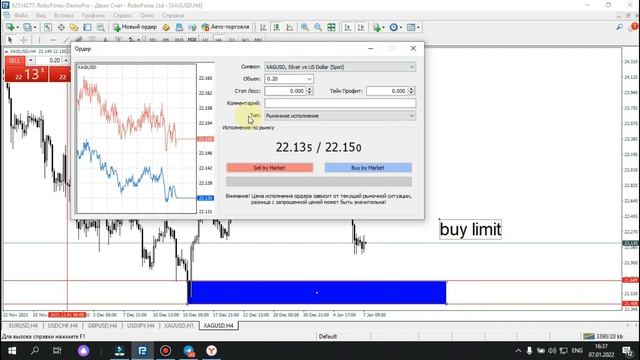Select the crosshair tool

[24, 40]
